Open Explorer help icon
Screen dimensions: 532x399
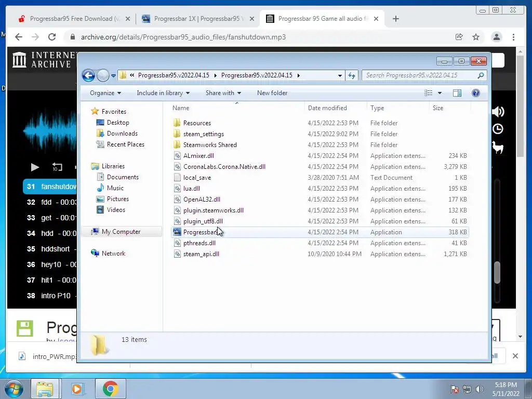[x=476, y=93]
